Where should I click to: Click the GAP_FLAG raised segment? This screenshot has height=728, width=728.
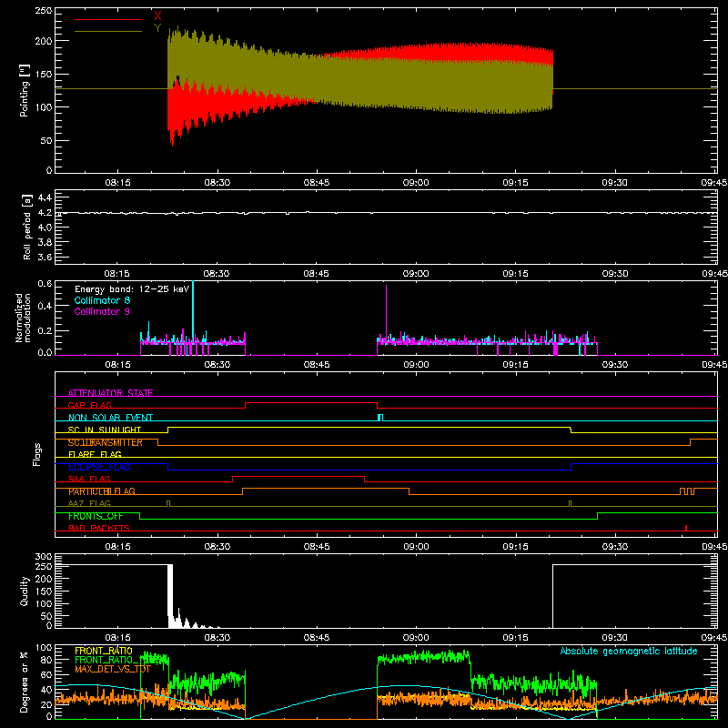[311, 403]
